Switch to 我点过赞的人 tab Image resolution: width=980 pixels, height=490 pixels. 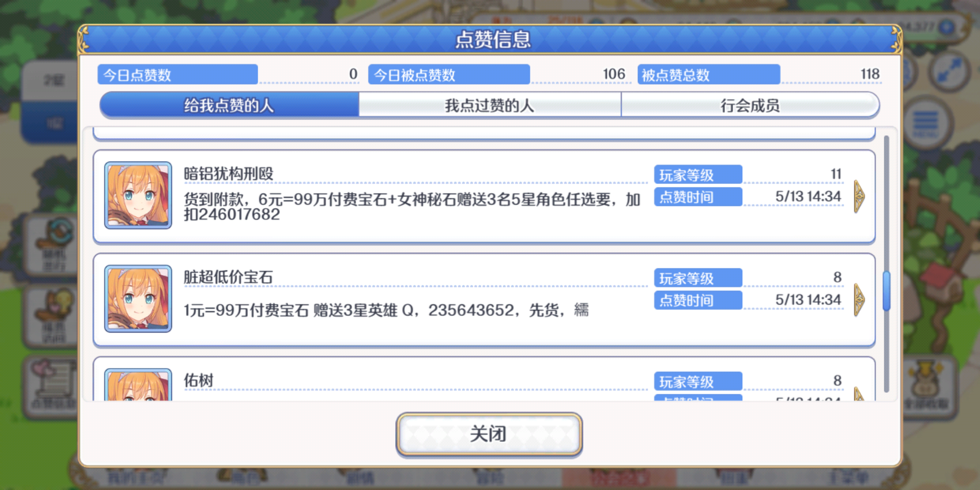(x=490, y=105)
